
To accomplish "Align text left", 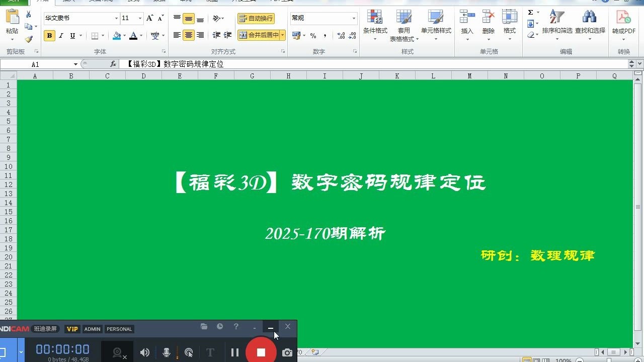I will tap(177, 35).
